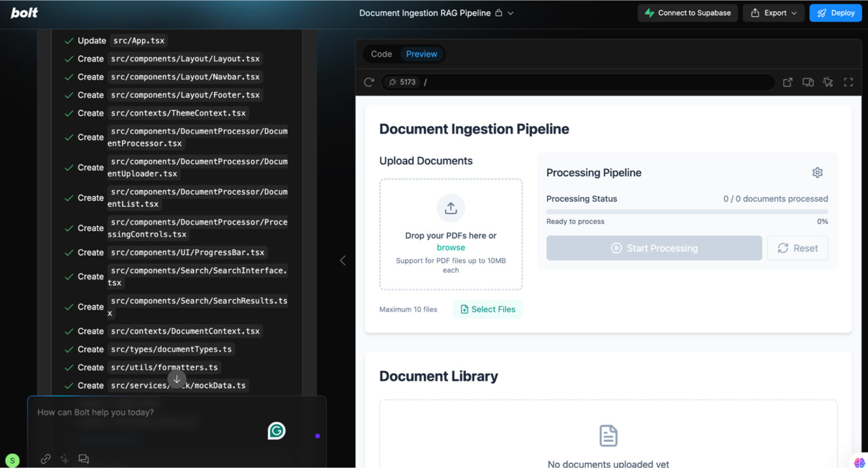Toggle the responsive device preview icon
The height and width of the screenshot is (468, 868).
808,82
